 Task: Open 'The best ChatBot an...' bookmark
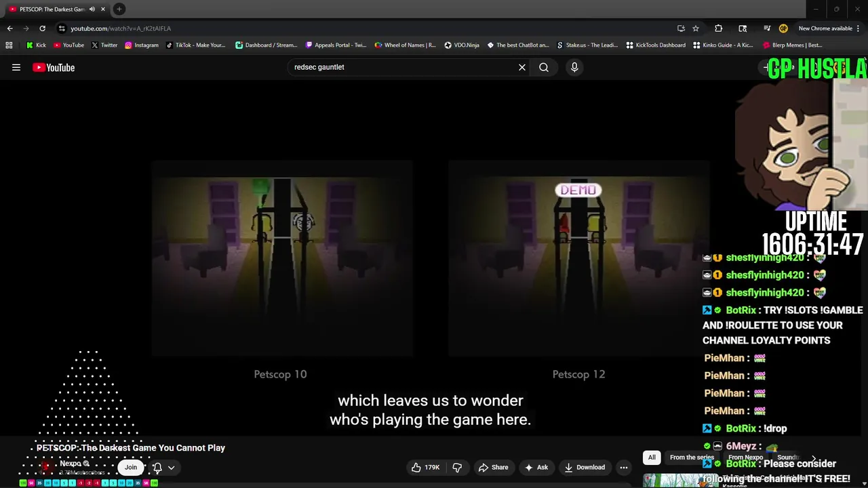pyautogui.click(x=518, y=45)
